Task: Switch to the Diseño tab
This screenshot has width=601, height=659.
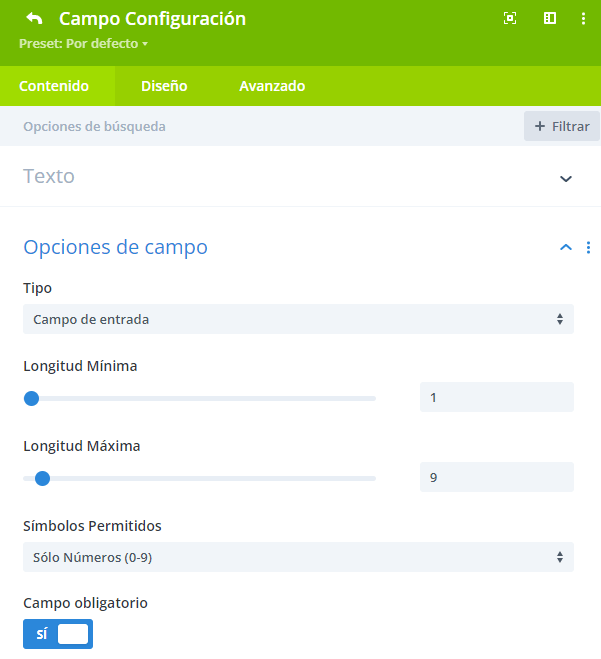Action: (164, 86)
